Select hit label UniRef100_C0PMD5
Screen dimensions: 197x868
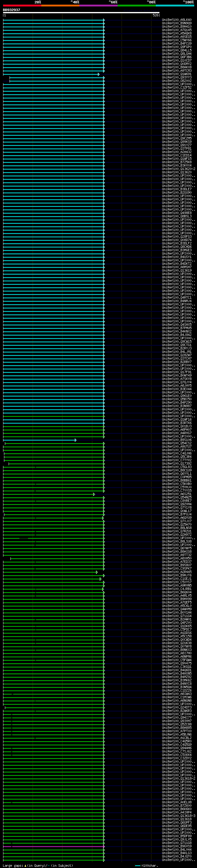pos(177,477)
